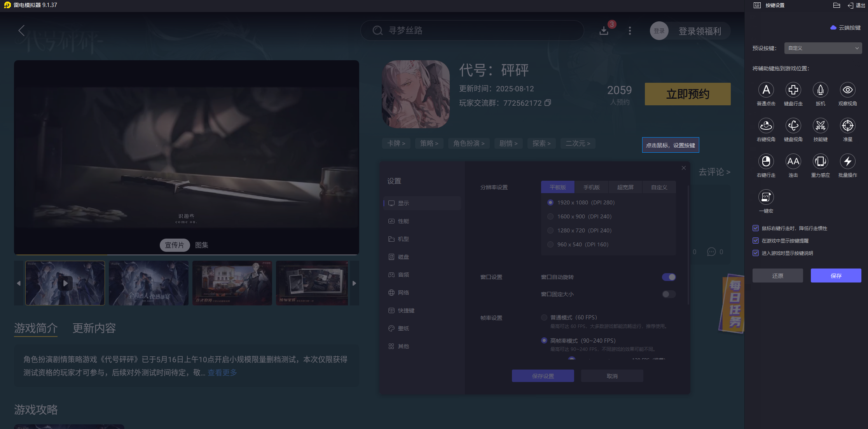The image size is (868, 429).
Task: Select the 一键宏 macro icon
Action: pyautogui.click(x=766, y=197)
